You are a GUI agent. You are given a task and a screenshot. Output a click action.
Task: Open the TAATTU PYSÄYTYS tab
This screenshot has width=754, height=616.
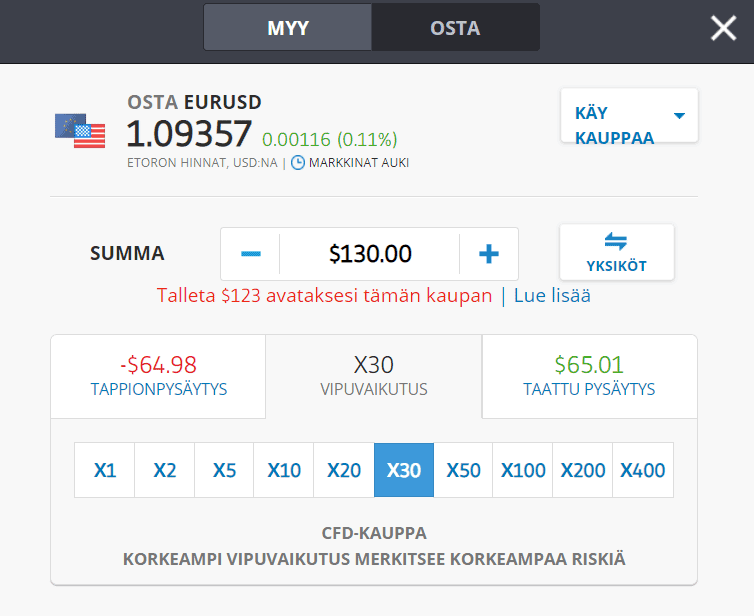click(x=589, y=377)
